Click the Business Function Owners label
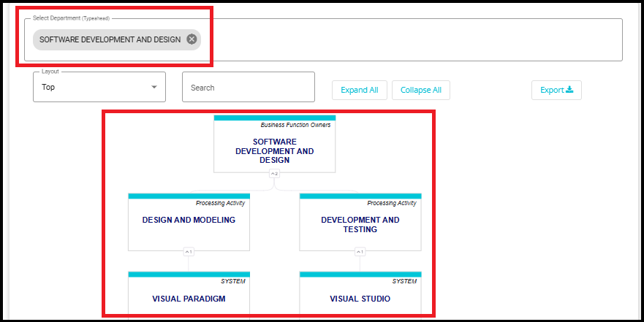The height and width of the screenshot is (322, 644). (x=295, y=125)
